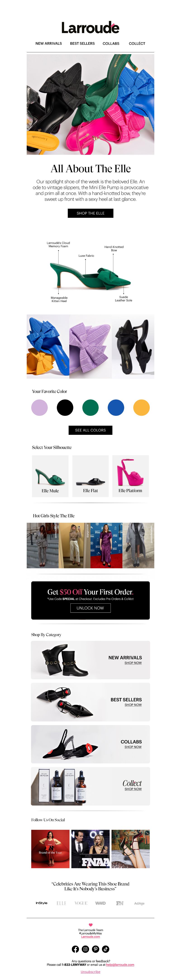Select the lavender color swatch
The width and height of the screenshot is (181, 980).
pos(40,407)
